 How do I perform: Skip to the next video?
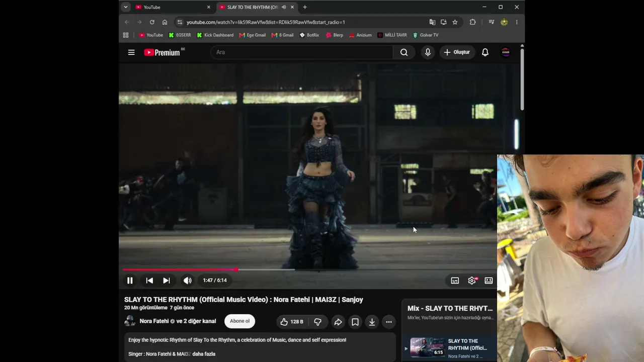tap(167, 281)
